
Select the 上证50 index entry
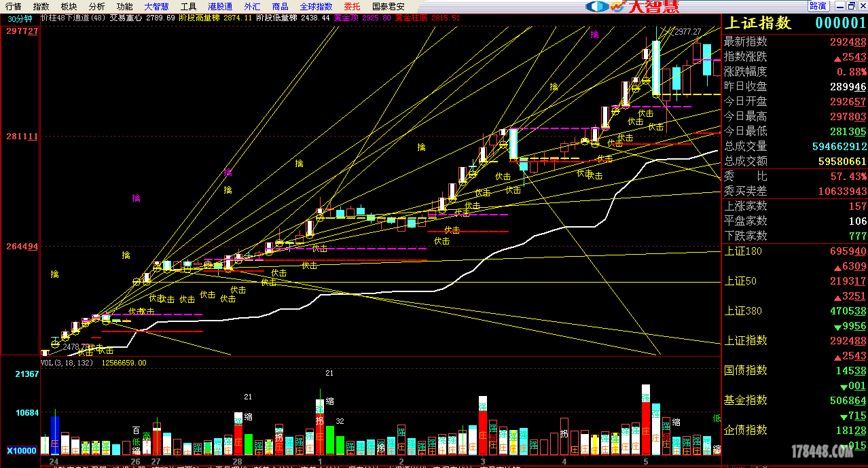point(740,281)
